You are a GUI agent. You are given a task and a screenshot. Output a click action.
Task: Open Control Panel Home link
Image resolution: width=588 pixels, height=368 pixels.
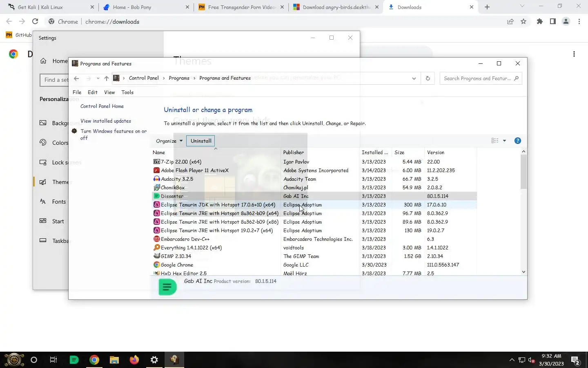coord(102,106)
